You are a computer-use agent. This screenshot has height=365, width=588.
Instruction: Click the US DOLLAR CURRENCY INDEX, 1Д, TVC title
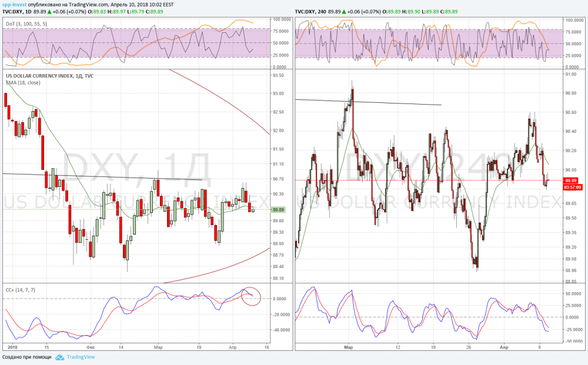[x=49, y=76]
